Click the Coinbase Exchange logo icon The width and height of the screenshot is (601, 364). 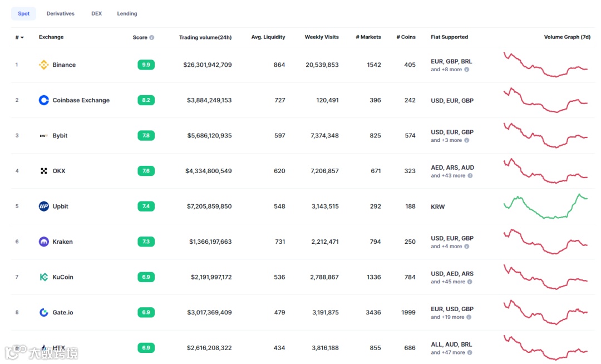click(44, 100)
